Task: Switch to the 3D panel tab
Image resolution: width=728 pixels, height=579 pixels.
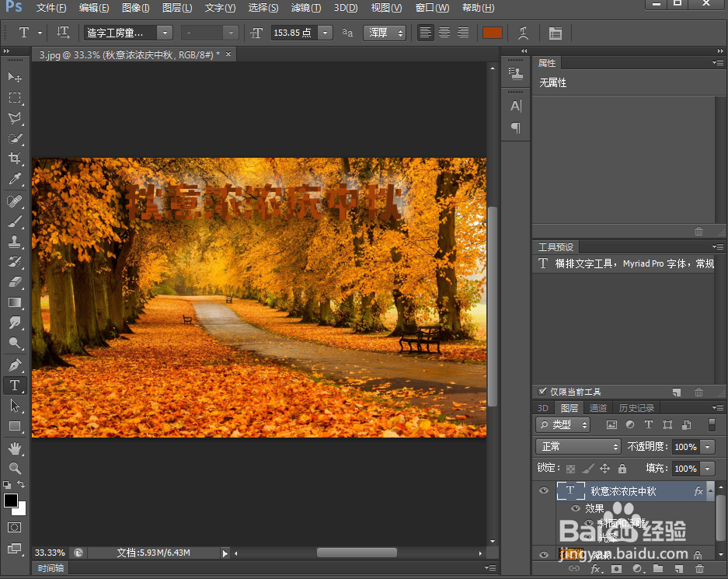Action: pyautogui.click(x=543, y=408)
